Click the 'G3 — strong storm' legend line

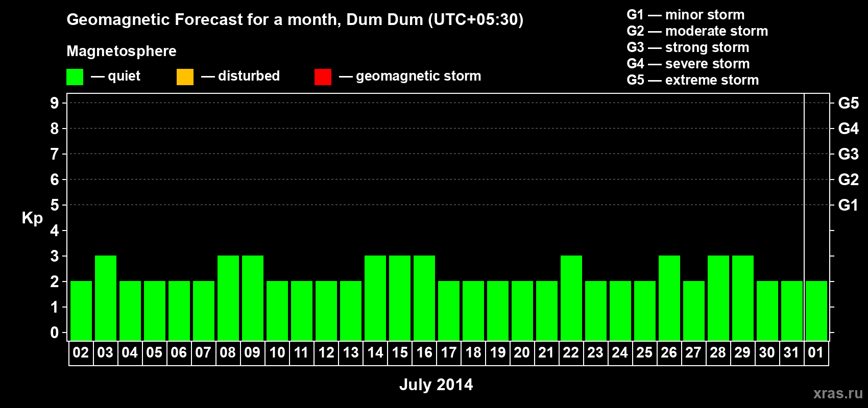[688, 47]
